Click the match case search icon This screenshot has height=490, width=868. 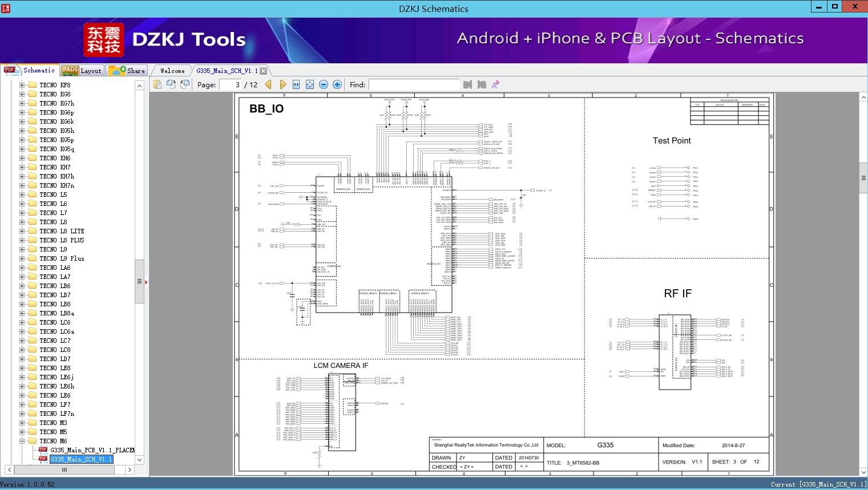pyautogui.click(x=495, y=84)
